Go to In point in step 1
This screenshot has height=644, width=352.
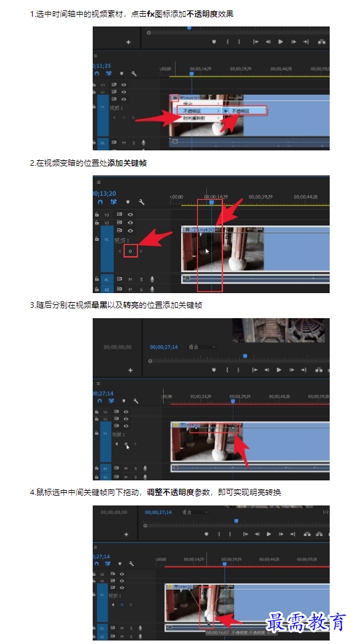coord(256,42)
